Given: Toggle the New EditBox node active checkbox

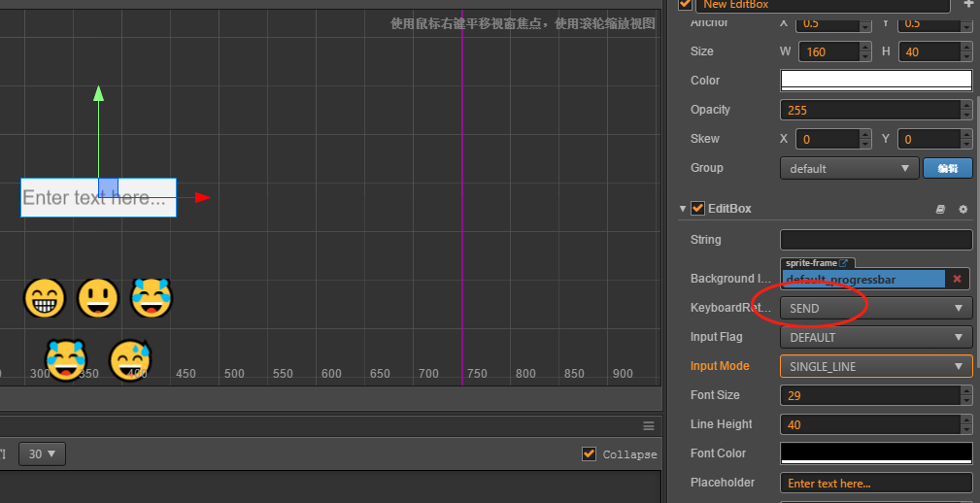Looking at the screenshot, I should tap(686, 5).
